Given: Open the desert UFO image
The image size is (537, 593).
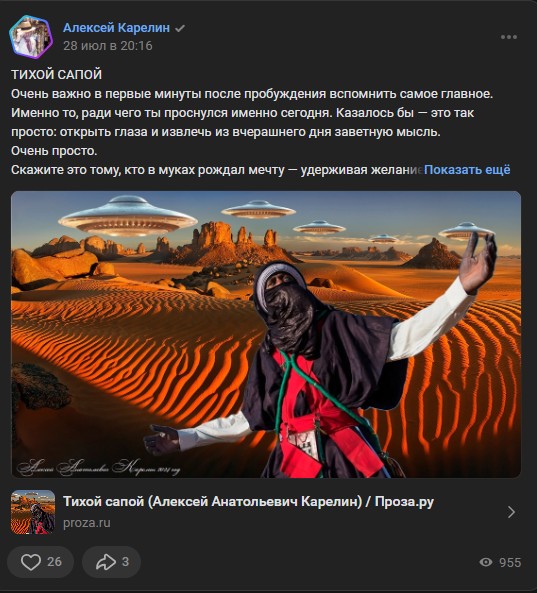Looking at the screenshot, I should pyautogui.click(x=266, y=334).
